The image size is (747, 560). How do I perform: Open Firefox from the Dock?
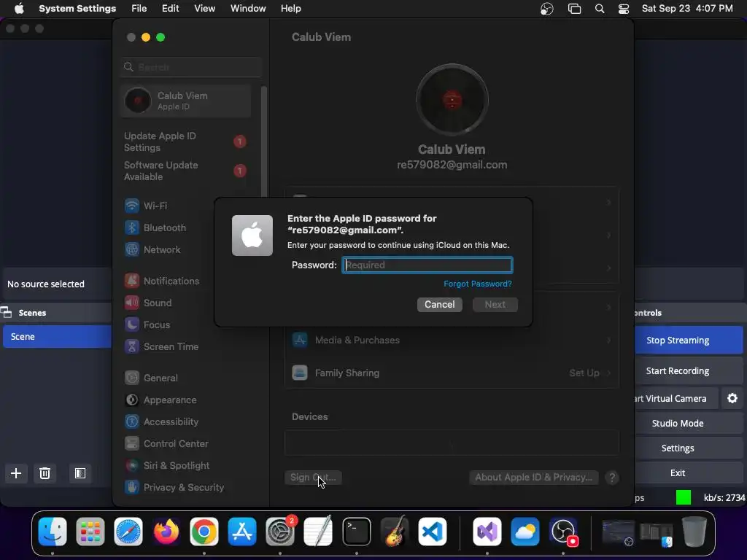166,532
